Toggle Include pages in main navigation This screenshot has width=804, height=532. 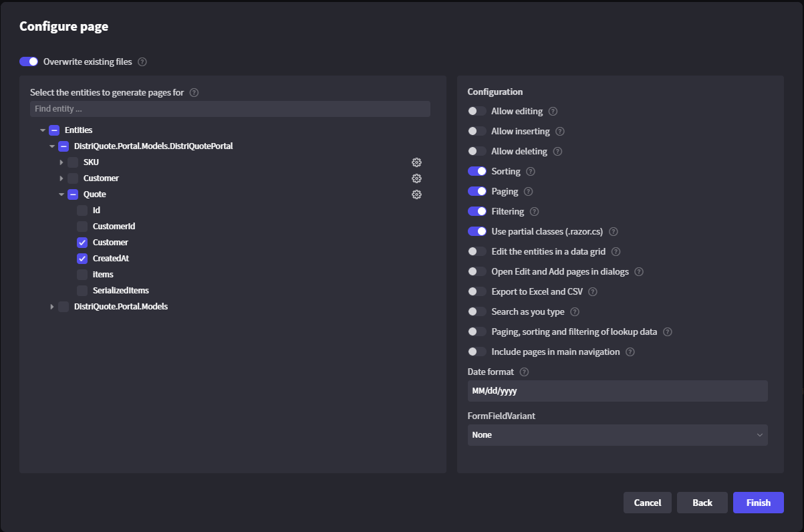(477, 352)
